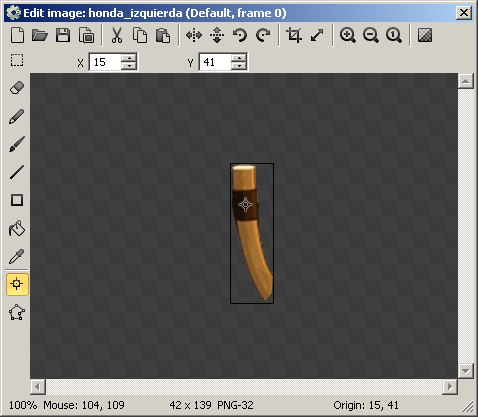478x417 pixels.
Task: Click the vertical scrollbar down arrow
Action: click(466, 370)
